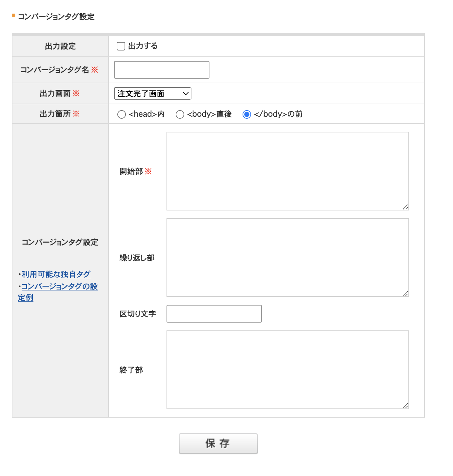Image resolution: width=453 pixels, height=476 pixels.
Task: Click inside the 開始部 textarea
Action: click(x=287, y=171)
